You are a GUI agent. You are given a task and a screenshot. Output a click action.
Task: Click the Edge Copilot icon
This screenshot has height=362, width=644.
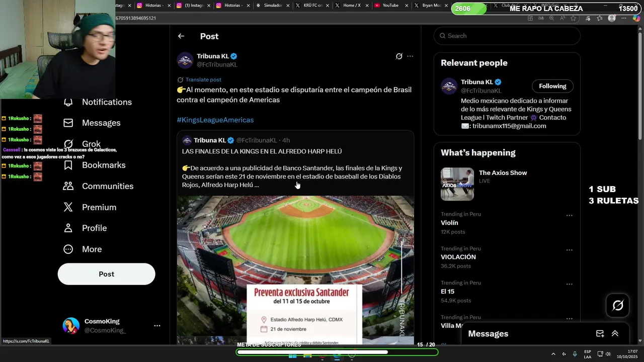[636, 18]
